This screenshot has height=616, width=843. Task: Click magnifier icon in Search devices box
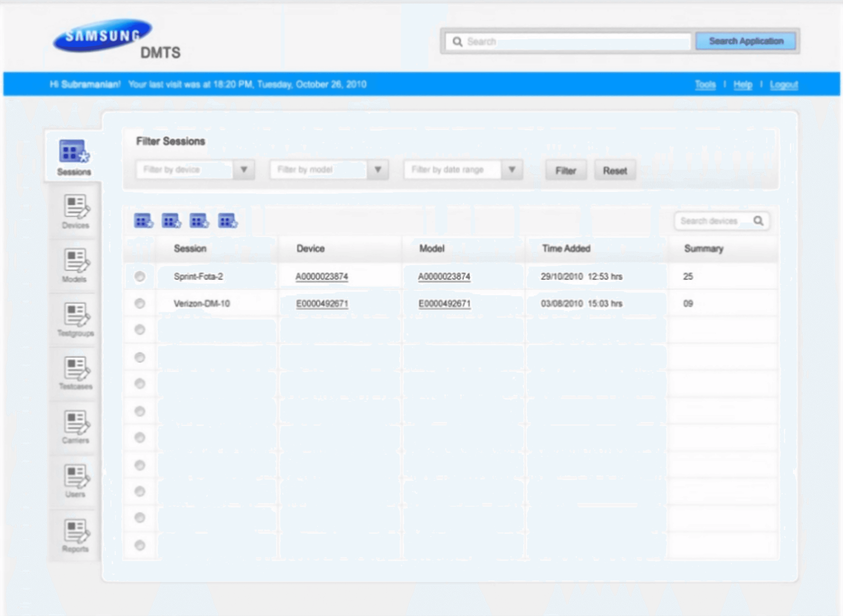point(758,221)
